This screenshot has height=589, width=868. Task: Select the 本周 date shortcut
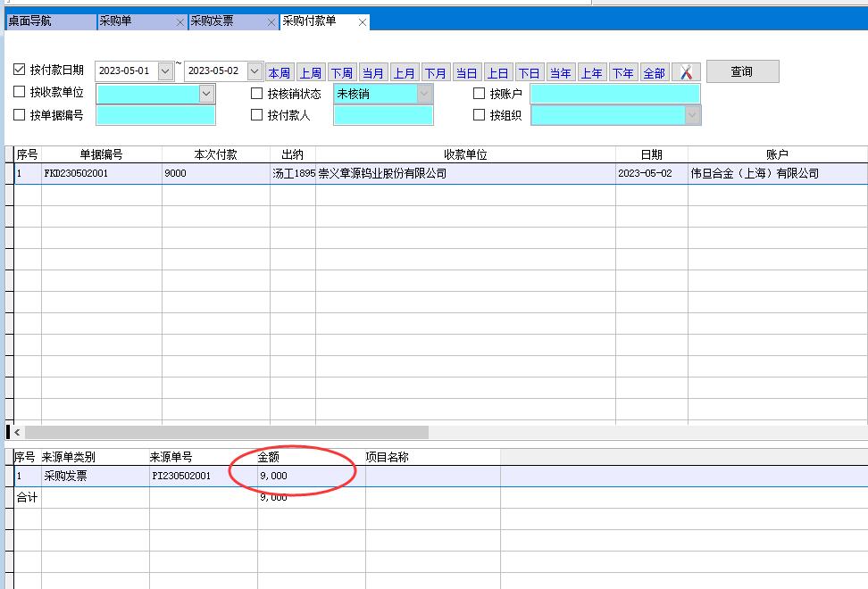click(279, 73)
